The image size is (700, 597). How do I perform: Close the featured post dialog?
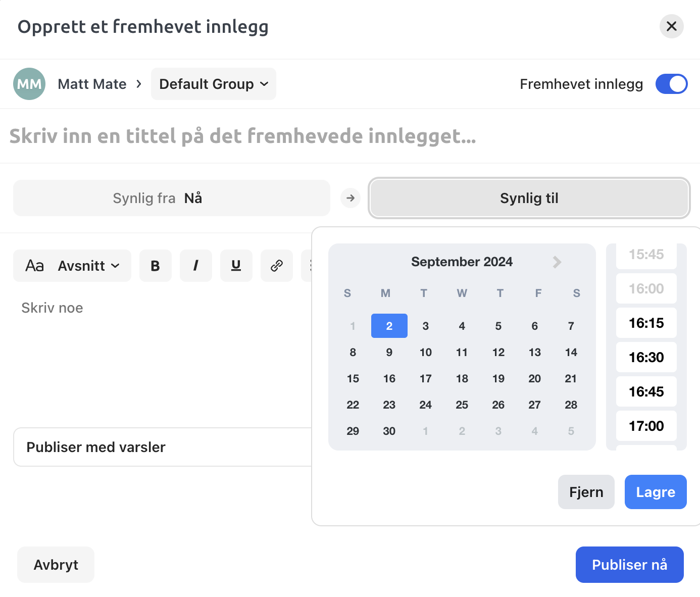click(671, 26)
